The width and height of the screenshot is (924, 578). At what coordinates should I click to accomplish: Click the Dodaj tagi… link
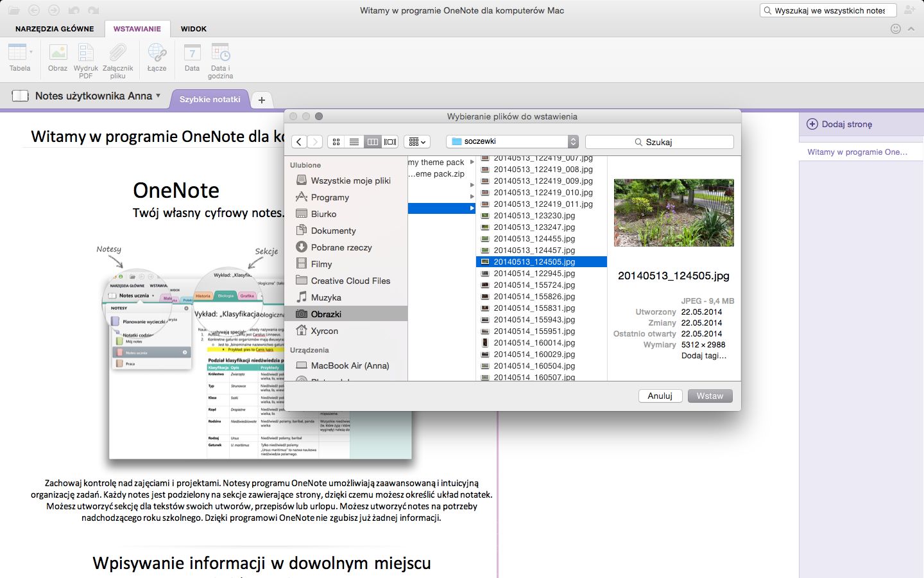tap(704, 356)
